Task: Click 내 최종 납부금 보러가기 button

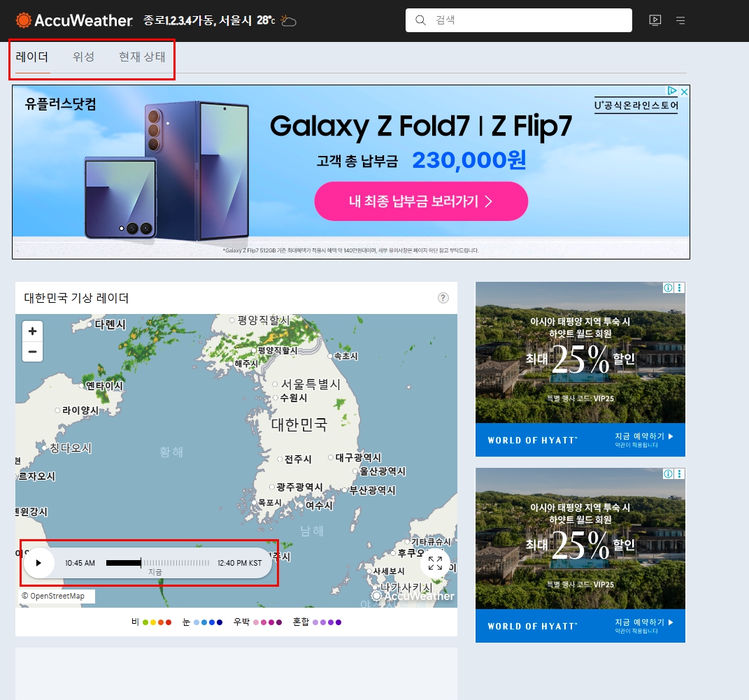Action: 421,201
